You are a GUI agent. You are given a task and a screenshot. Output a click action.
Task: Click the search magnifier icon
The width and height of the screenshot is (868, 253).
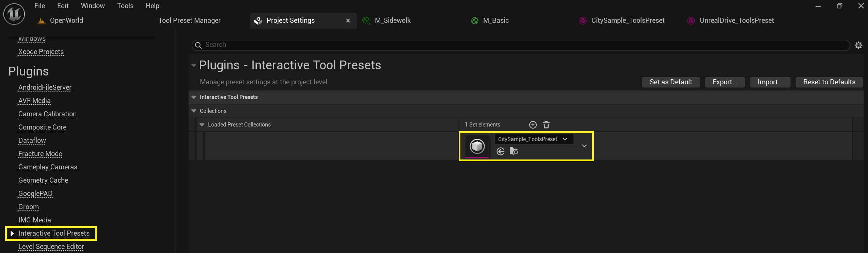tap(199, 45)
